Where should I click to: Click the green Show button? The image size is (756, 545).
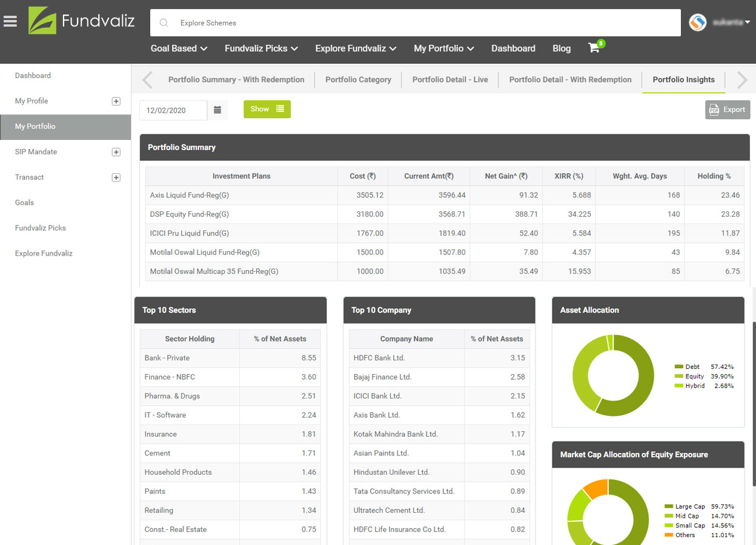click(x=267, y=109)
